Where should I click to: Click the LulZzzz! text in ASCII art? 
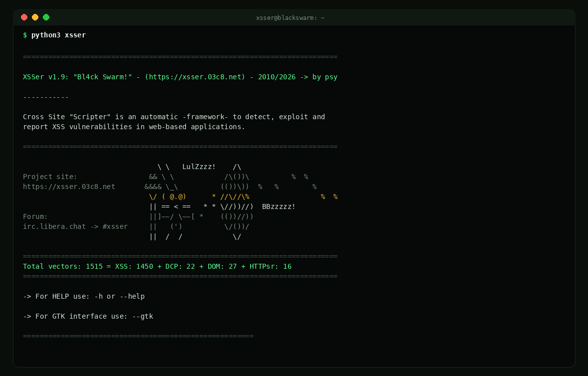tap(199, 167)
